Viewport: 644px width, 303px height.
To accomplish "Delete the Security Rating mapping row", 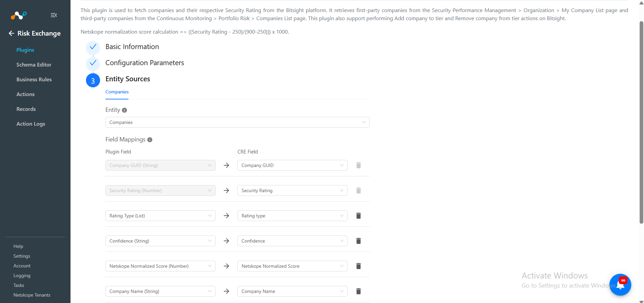I will click(359, 190).
